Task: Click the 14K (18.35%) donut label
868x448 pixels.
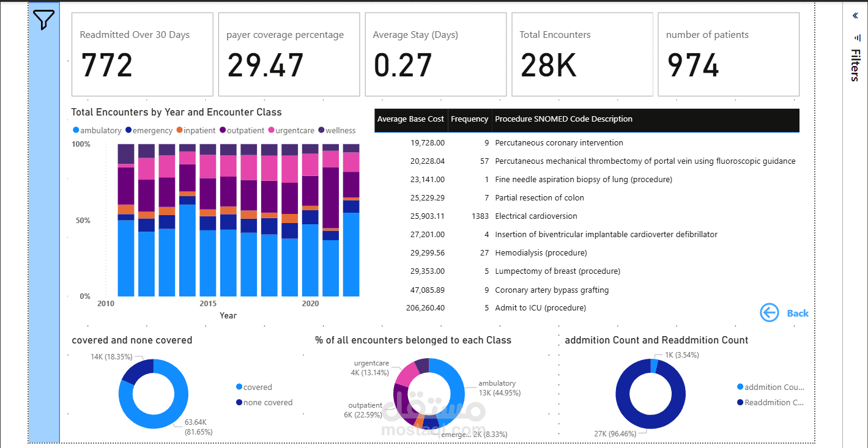Action: [111, 356]
